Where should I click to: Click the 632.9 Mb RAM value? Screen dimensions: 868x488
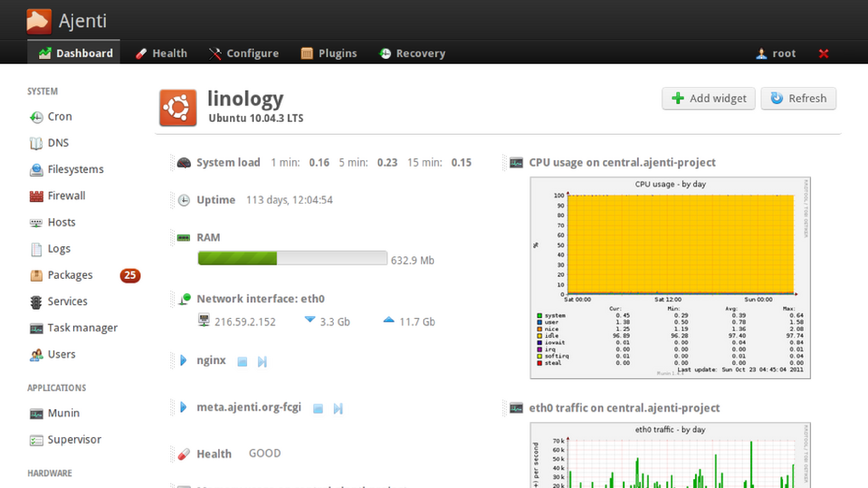[412, 260]
